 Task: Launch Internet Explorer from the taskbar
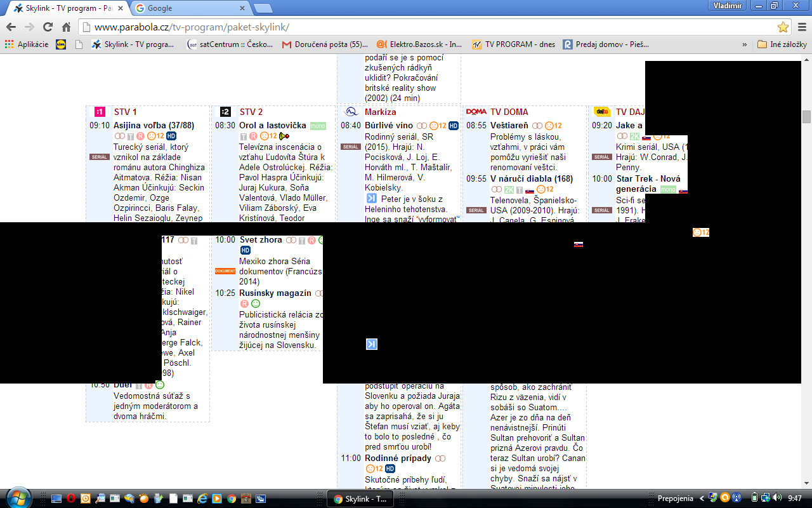click(x=202, y=498)
